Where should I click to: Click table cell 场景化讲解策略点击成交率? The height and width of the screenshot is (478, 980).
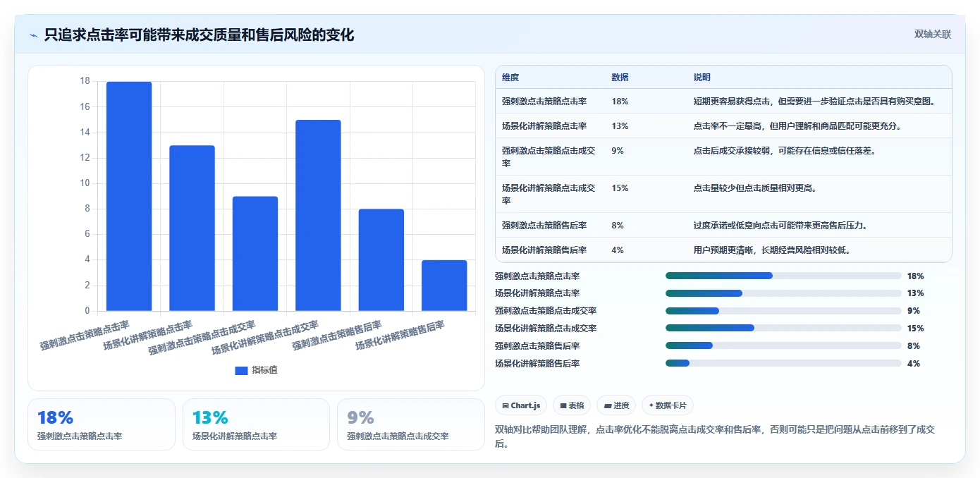[x=549, y=194]
